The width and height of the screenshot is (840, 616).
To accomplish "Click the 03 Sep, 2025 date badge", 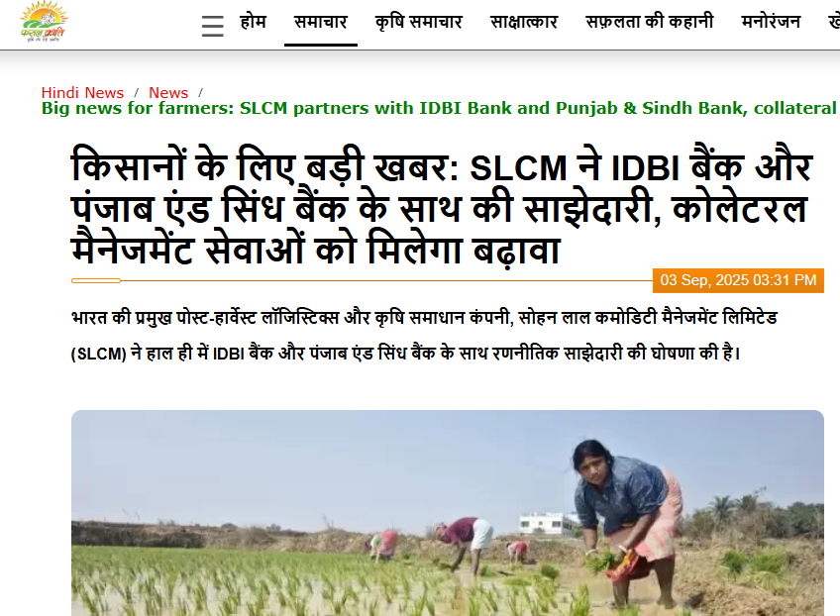I will coord(738,280).
